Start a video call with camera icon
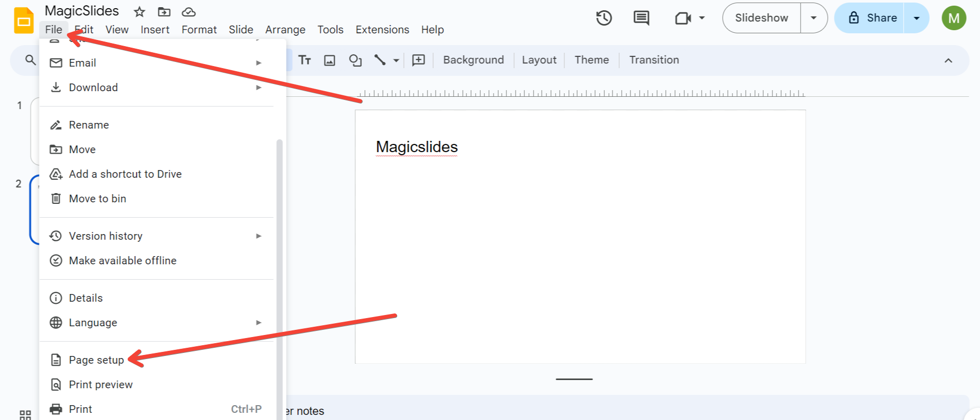The width and height of the screenshot is (980, 420). tap(683, 18)
